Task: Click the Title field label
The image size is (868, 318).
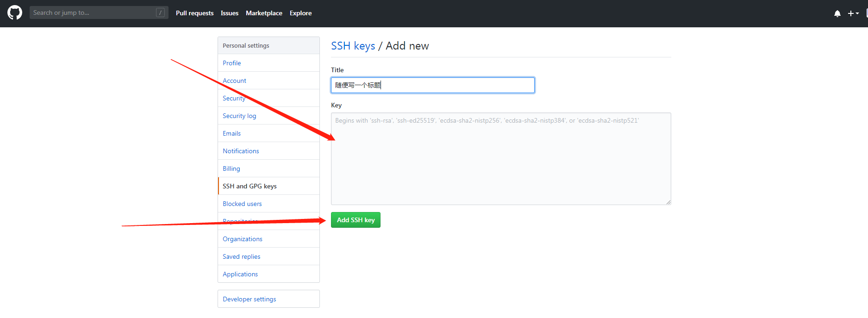Action: pos(337,70)
